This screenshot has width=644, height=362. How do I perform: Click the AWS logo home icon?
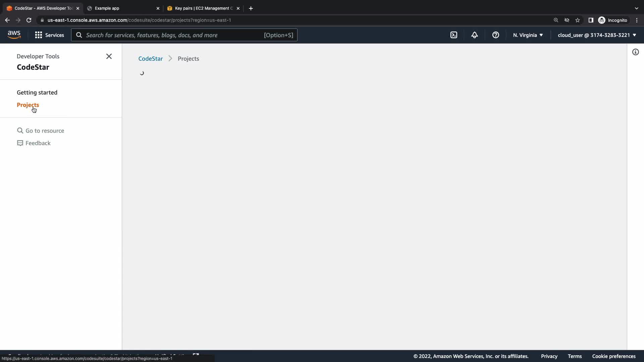[14, 35]
